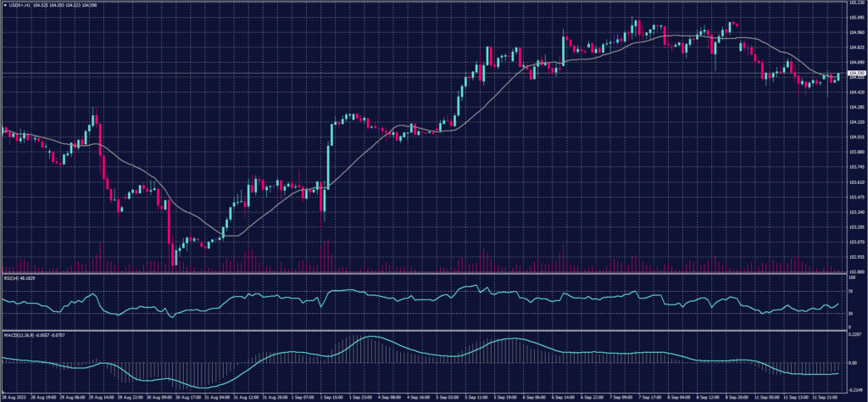Click the 105.230 price axis label
Viewport: 868px width, 402px height.
856,3
